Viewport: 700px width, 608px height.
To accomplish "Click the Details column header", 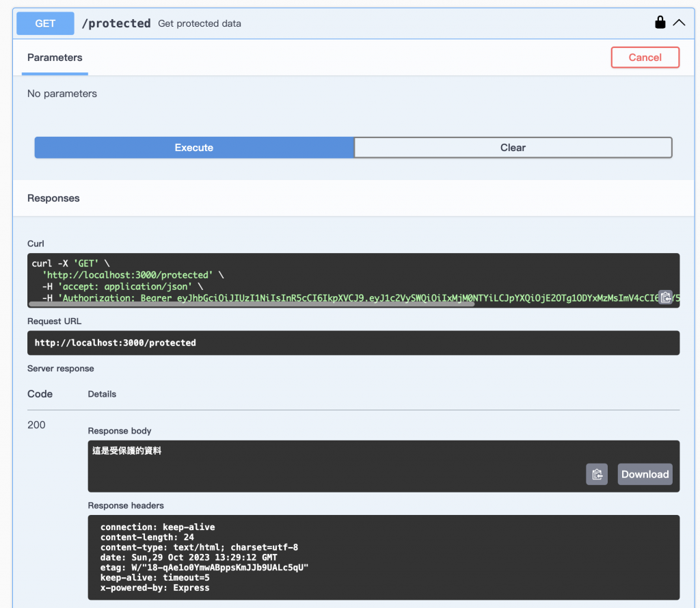I will coord(102,394).
